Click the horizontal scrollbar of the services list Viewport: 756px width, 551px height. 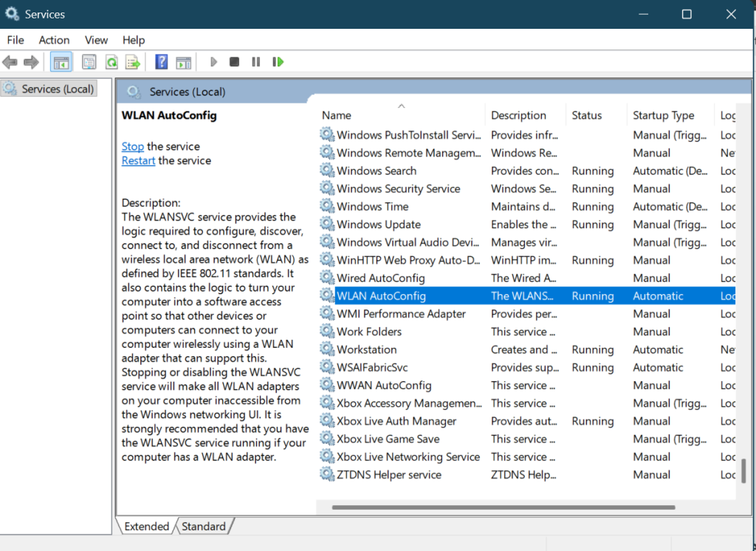click(504, 507)
